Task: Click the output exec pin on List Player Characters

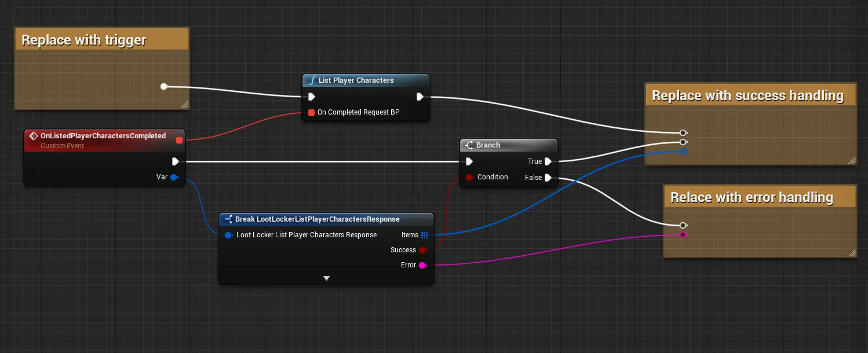Action: tap(420, 97)
